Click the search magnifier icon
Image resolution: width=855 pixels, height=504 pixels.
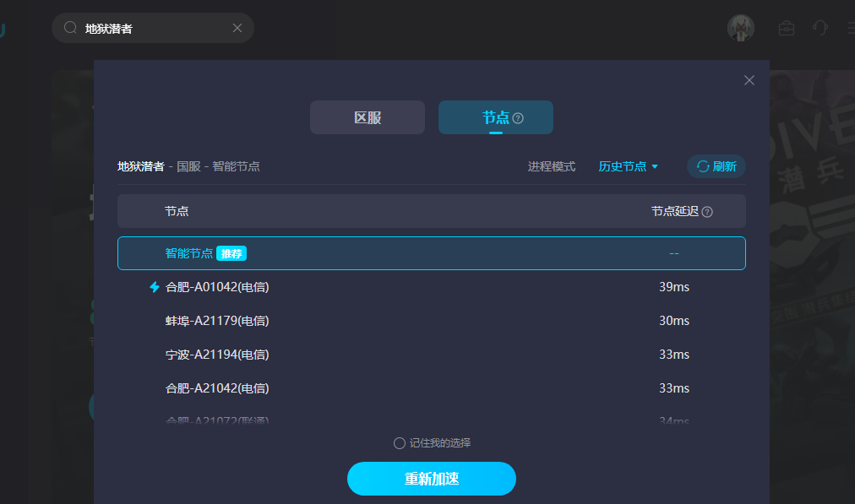click(x=70, y=28)
